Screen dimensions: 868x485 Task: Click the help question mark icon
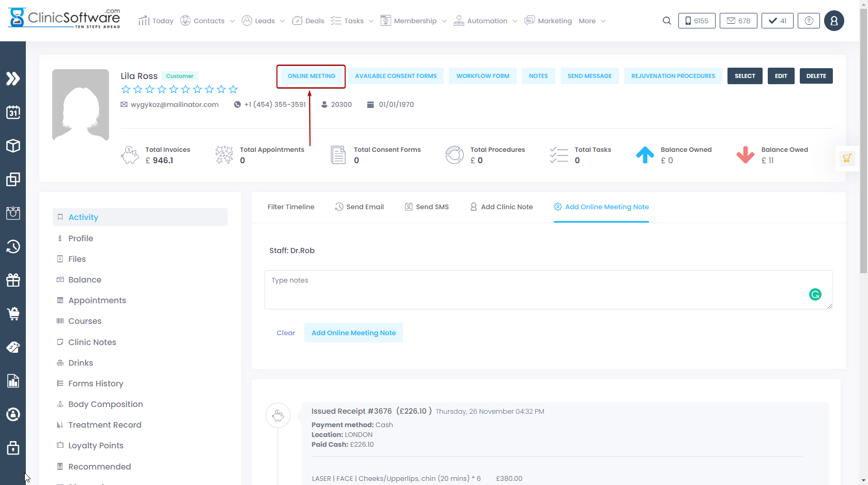point(809,21)
